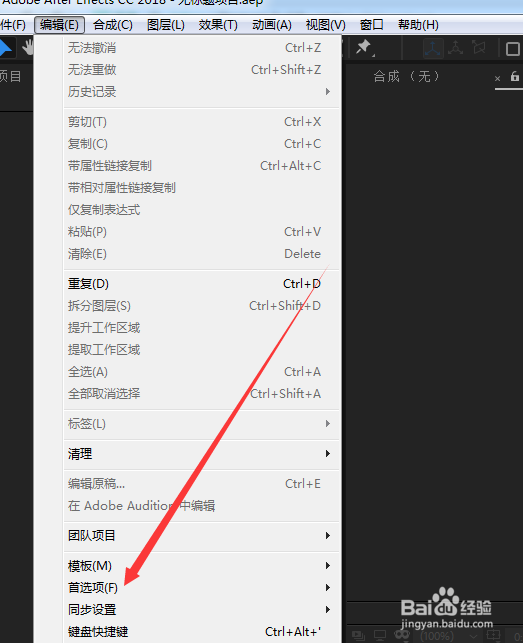Open the 合成(C) menu
Screen dimensions: 523x643
pos(113,25)
